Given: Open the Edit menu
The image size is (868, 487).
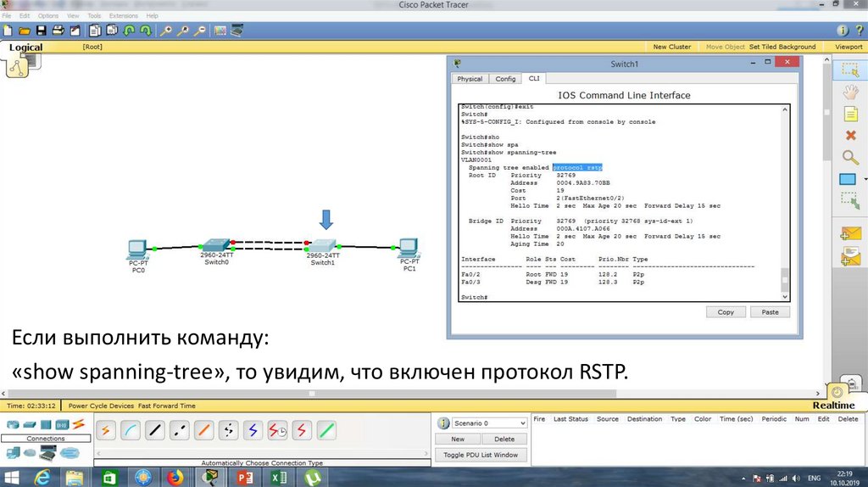Looking at the screenshot, I should [x=25, y=15].
